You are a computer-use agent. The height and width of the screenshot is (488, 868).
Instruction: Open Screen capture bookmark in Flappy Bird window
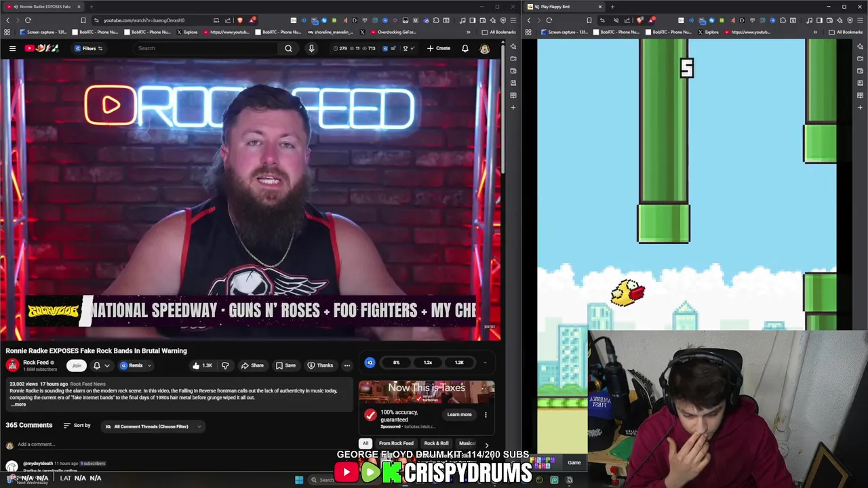click(x=565, y=32)
